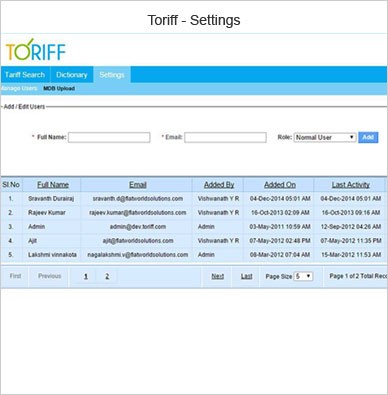The height and width of the screenshot is (395, 388).
Task: Select the Sravanth Durairaj name cell
Action: coord(51,199)
